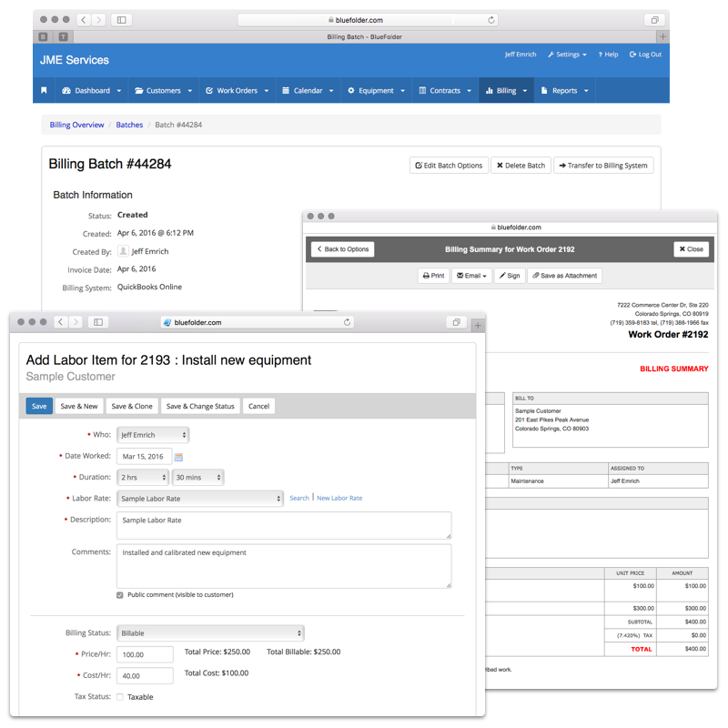The image size is (728, 728).
Task: Click the Save & Clone button
Action: click(132, 407)
